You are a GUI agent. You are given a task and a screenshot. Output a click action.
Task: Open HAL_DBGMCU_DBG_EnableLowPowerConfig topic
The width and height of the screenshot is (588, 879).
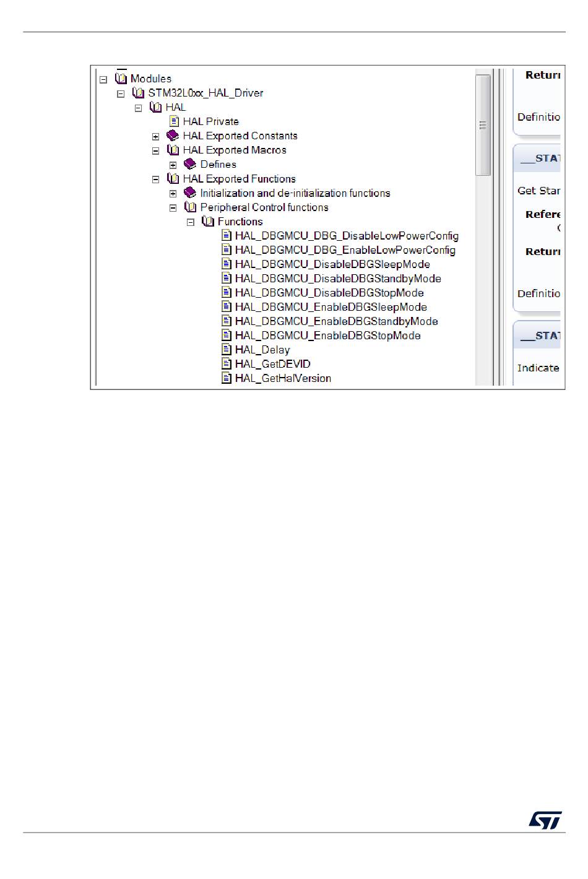345,249
